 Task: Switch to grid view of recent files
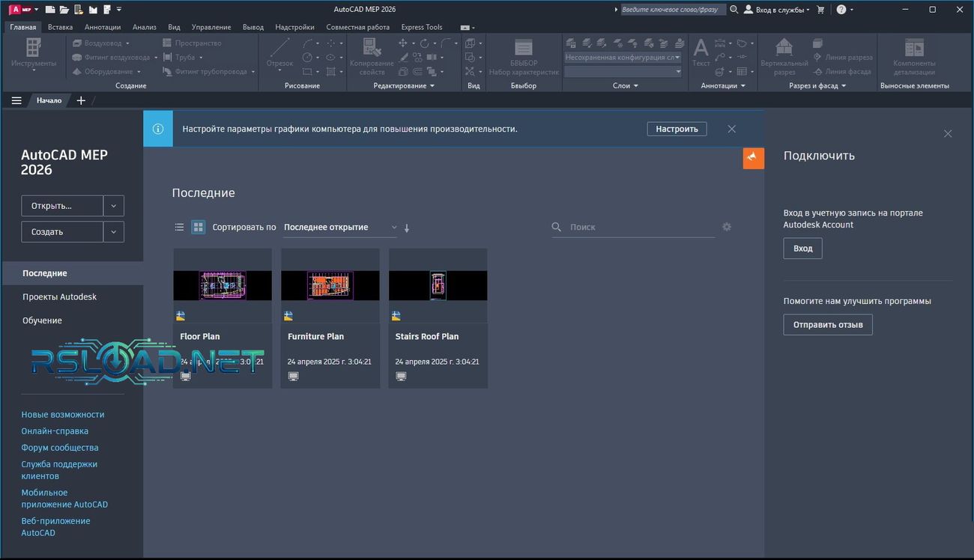[198, 227]
